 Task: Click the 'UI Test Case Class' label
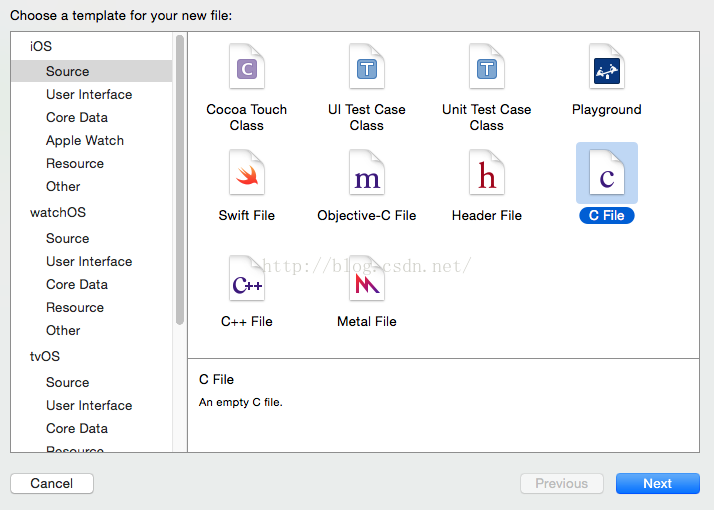[x=367, y=117]
